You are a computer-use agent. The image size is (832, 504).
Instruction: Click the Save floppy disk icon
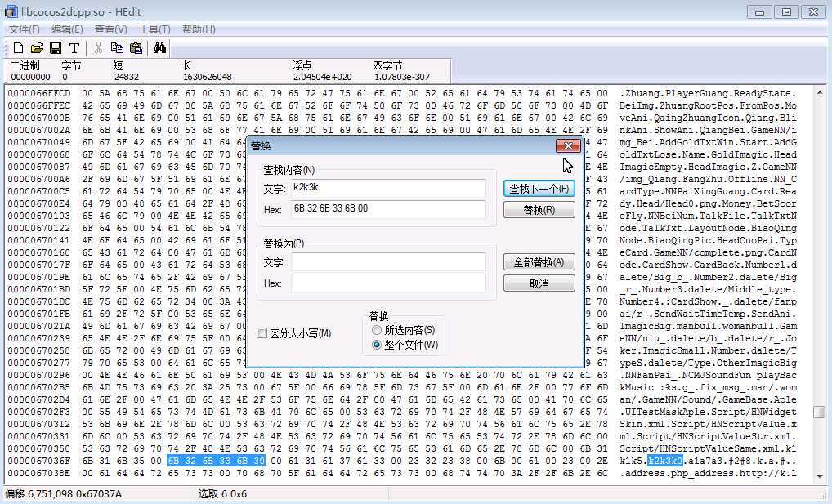coord(56,48)
